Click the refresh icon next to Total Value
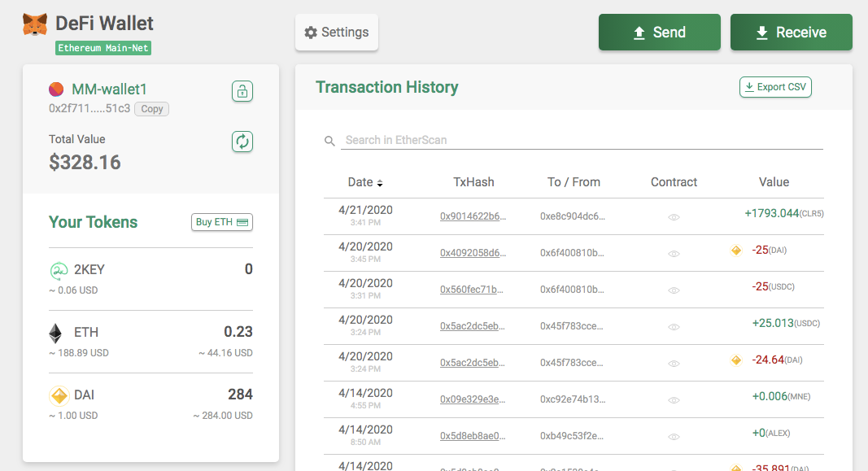 tap(242, 142)
